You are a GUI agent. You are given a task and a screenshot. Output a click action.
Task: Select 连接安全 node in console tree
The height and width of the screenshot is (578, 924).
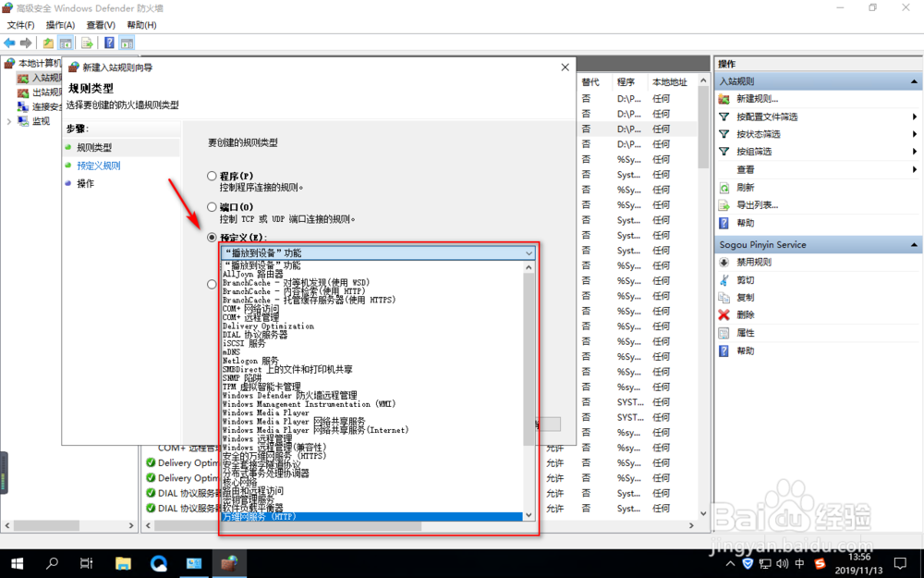point(46,106)
